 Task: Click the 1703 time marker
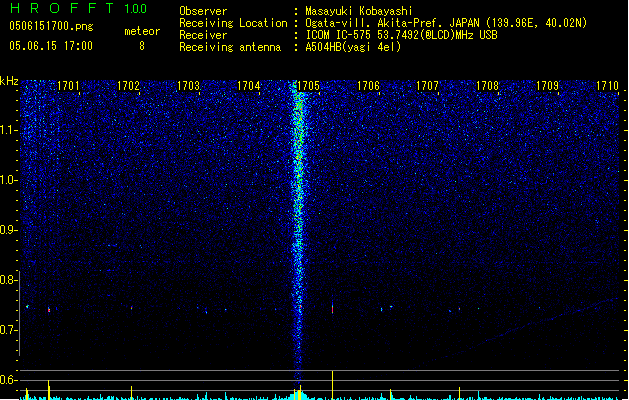click(188, 86)
